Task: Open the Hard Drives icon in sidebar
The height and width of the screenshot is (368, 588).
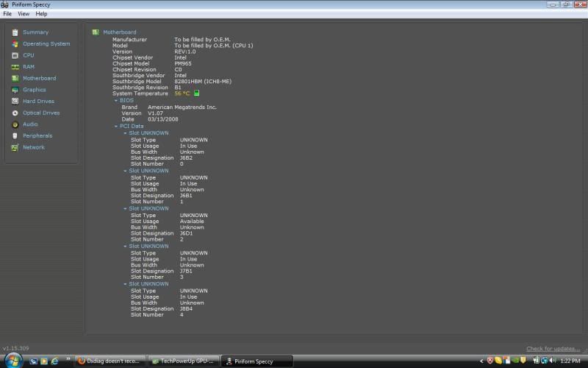Action: (15, 102)
